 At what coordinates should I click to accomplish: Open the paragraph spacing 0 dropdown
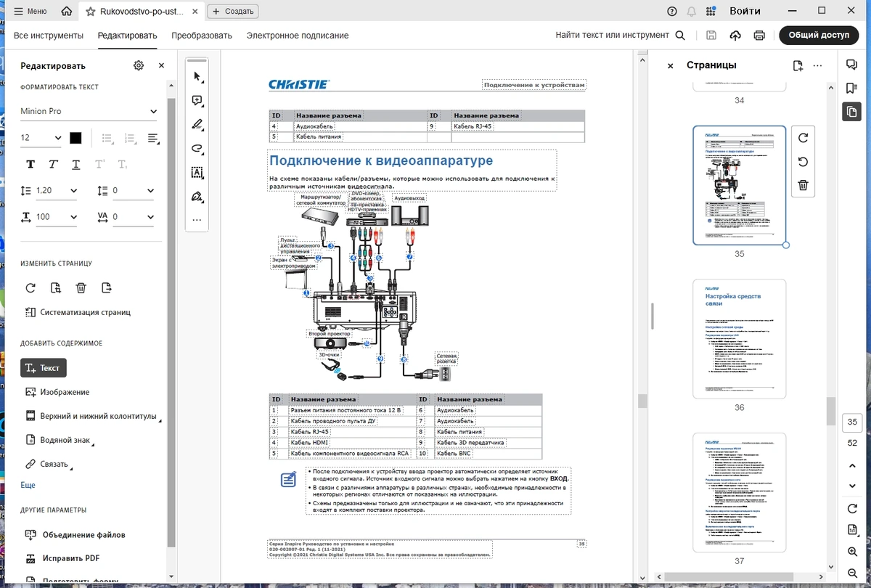[x=132, y=191]
